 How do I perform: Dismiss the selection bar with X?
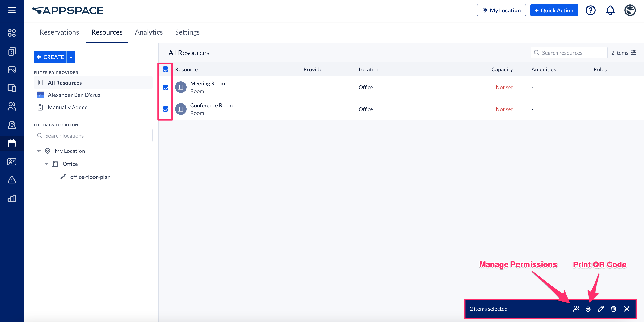(627, 309)
